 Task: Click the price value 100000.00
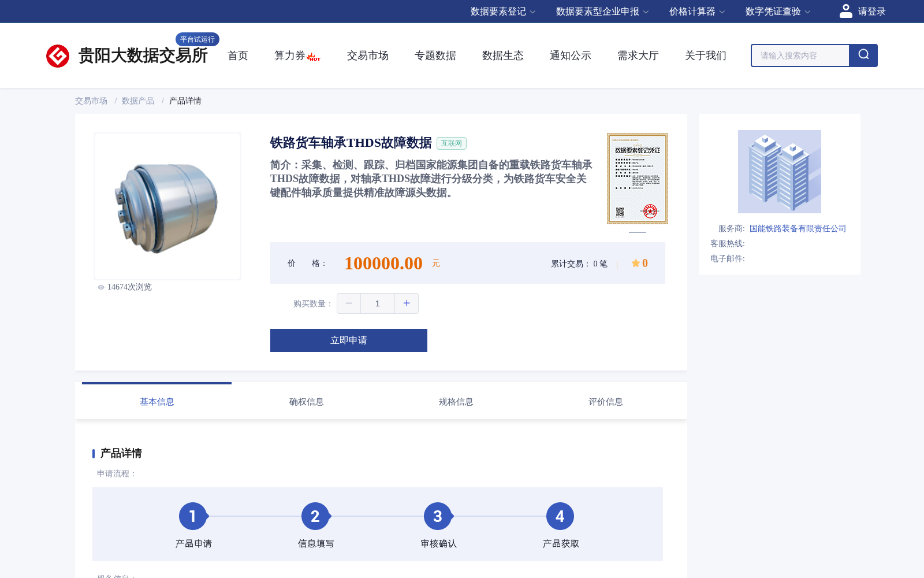(x=383, y=263)
